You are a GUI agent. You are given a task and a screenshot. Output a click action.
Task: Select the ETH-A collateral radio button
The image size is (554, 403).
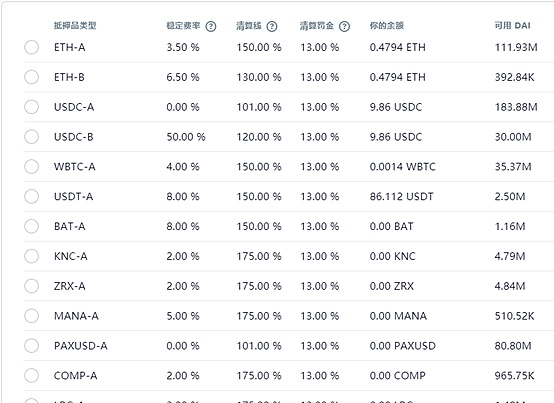point(31,47)
